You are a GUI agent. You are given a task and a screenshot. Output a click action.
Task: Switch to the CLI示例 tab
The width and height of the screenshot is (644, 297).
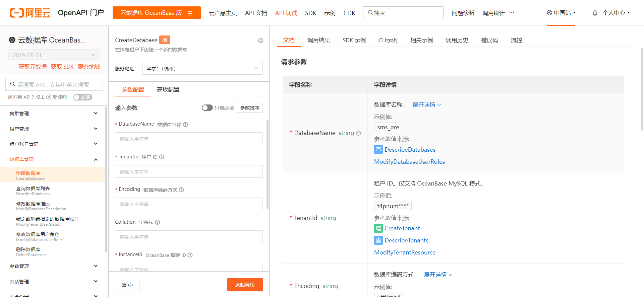388,40
